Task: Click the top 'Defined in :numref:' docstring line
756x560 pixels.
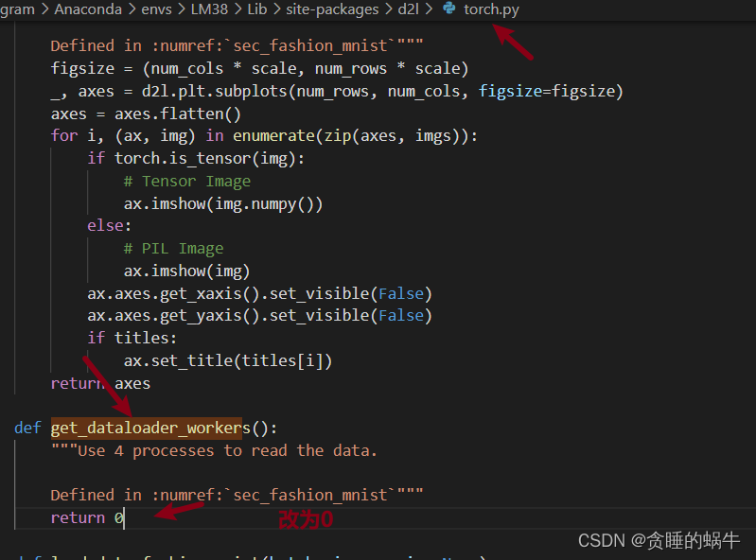Action: (237, 45)
